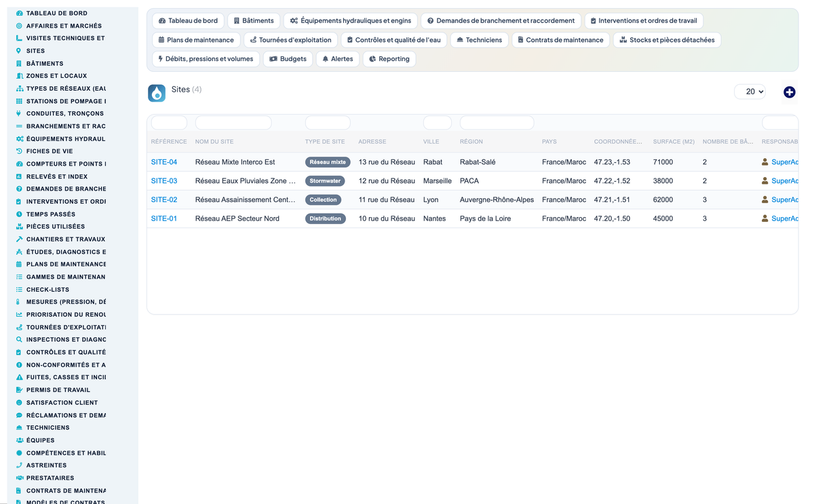814x504 pixels.
Task: Open Tableau de bord sidebar icon
Action: click(19, 13)
